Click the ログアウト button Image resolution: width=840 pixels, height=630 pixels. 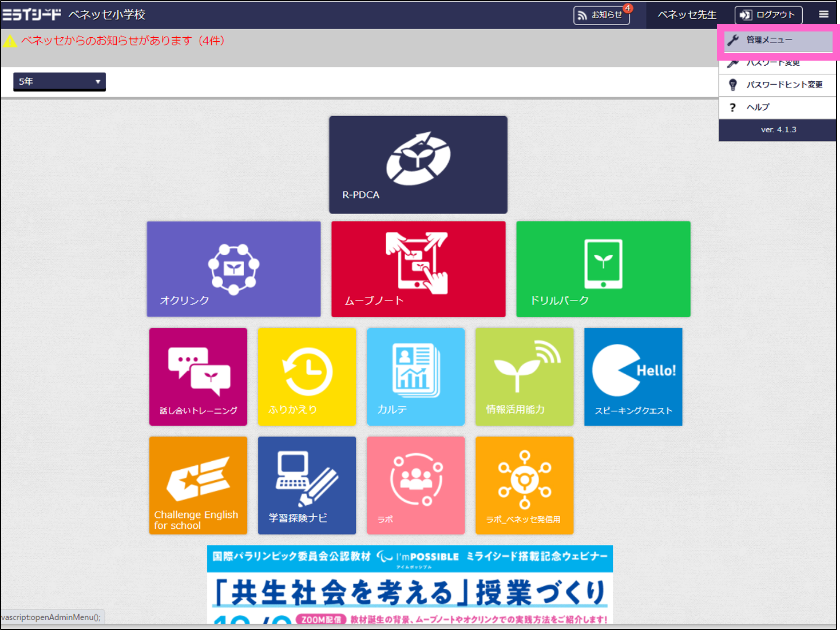[768, 15]
